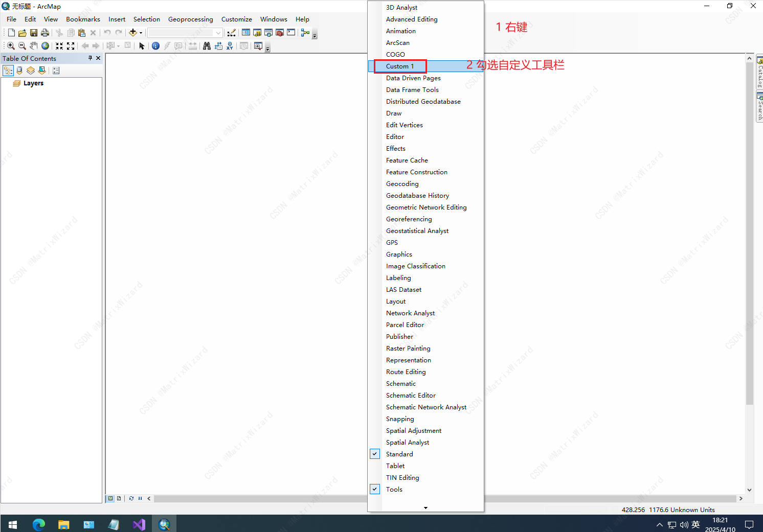
Task: Open the red ArcToolbox icon
Action: point(280,33)
